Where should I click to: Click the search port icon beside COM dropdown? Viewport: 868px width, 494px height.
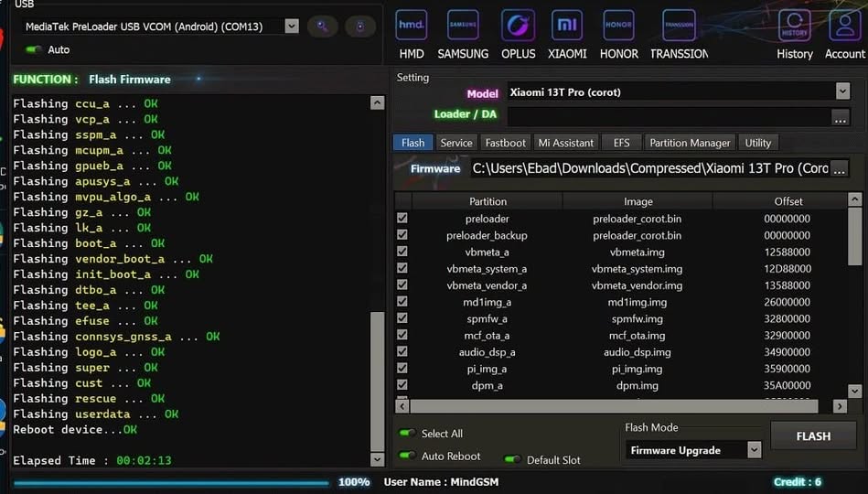pos(322,27)
